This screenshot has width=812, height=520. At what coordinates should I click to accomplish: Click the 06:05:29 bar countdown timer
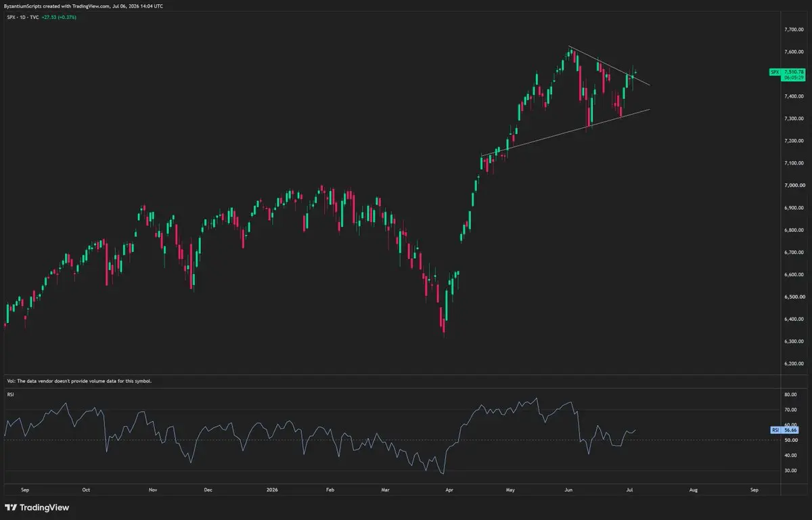click(x=794, y=78)
